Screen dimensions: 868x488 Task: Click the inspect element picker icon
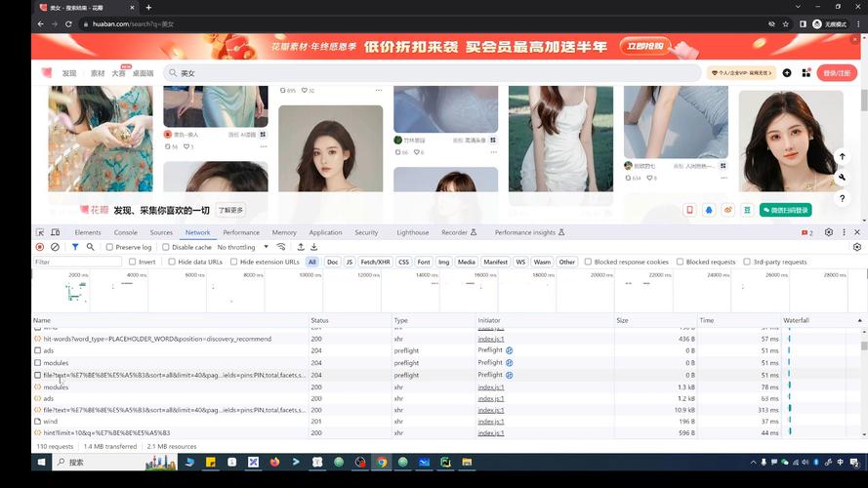40,232
